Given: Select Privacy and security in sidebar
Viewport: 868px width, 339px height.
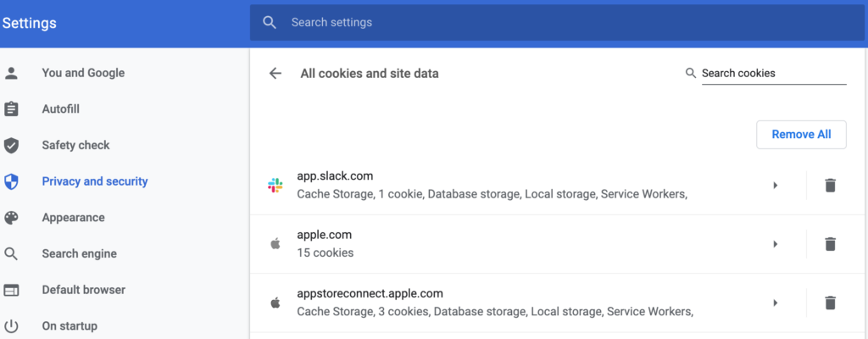Looking at the screenshot, I should point(95,181).
